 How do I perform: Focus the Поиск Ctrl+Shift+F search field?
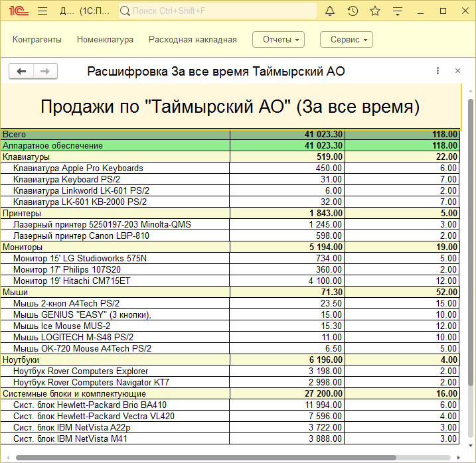pyautogui.click(x=217, y=11)
